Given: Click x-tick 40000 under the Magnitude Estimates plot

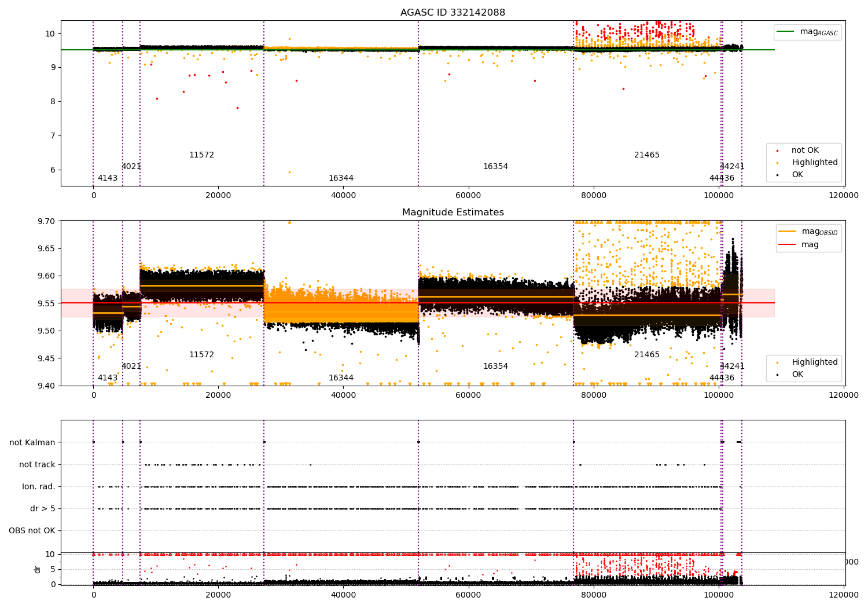Looking at the screenshot, I should pos(343,395).
